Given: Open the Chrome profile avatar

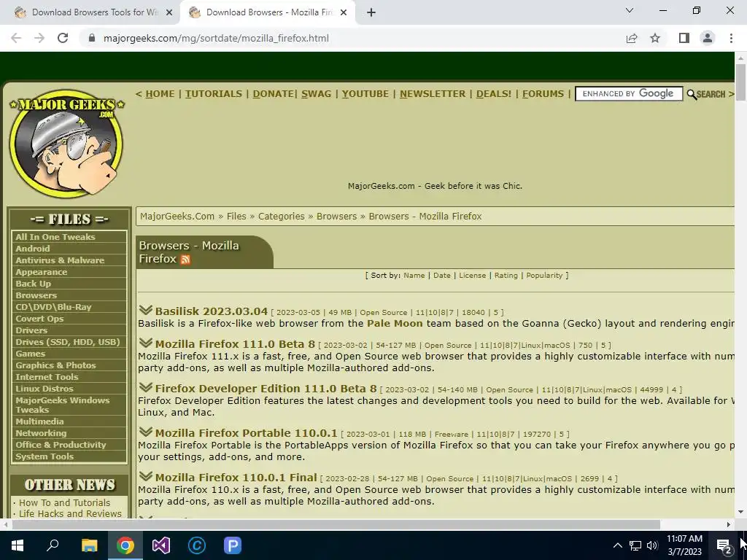Looking at the screenshot, I should (x=708, y=38).
